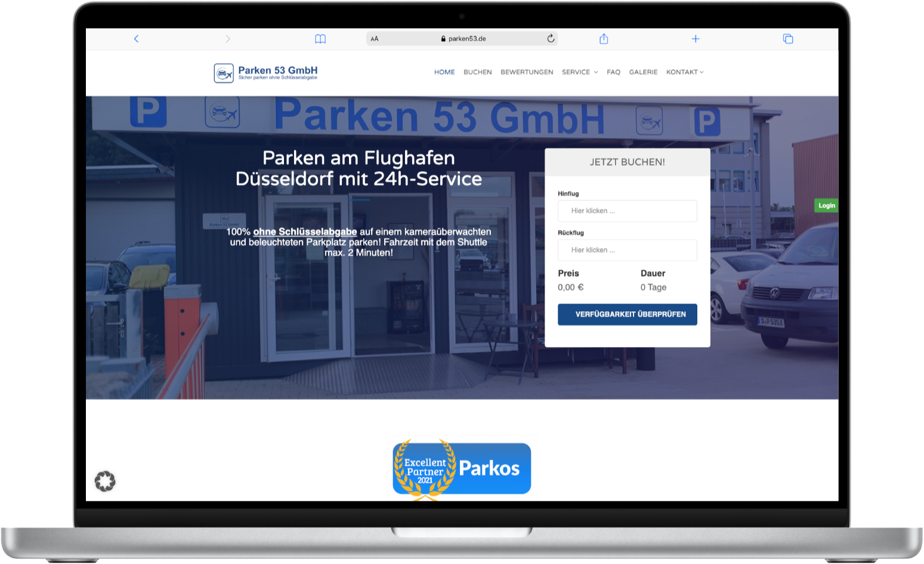This screenshot has height=564, width=924.
Task: Click the Verfügbarkeit überprüfen button
Action: 627,314
